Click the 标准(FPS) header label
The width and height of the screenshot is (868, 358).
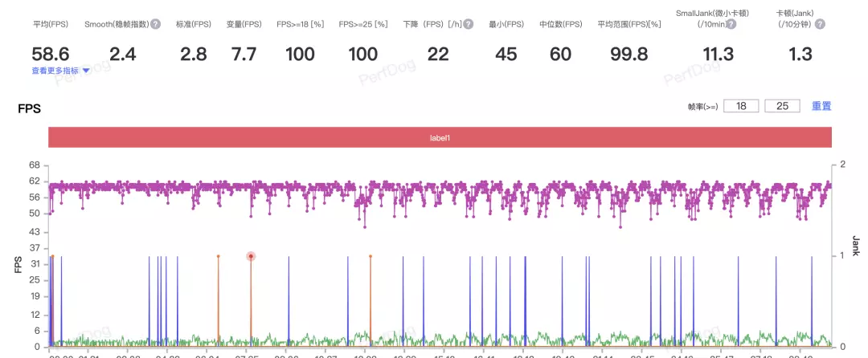pyautogui.click(x=194, y=24)
